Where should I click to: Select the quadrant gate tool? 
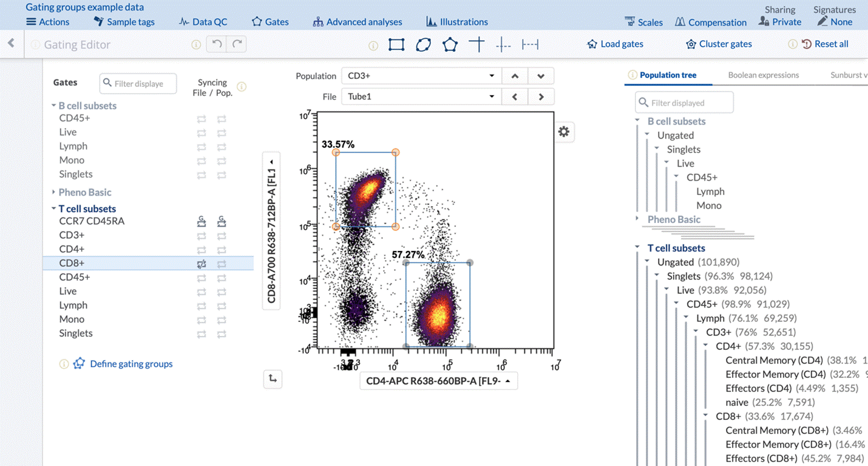[x=477, y=44]
